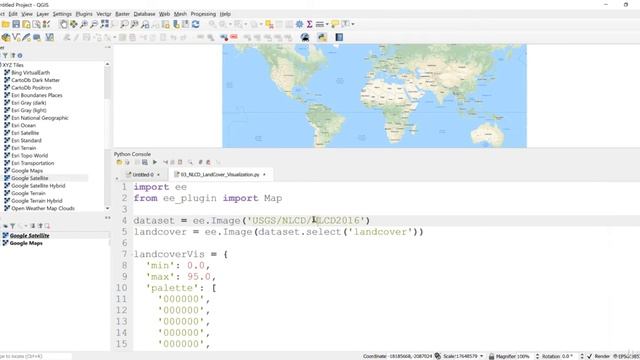
Task: Click the landcoverVis text on line 7
Action: 169,254
